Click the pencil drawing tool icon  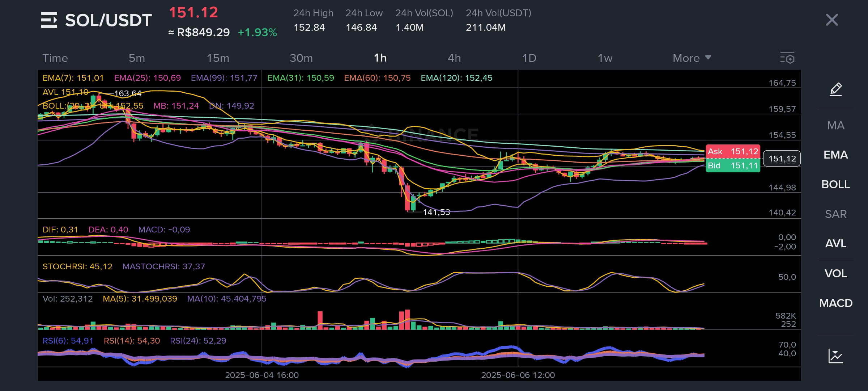(835, 89)
